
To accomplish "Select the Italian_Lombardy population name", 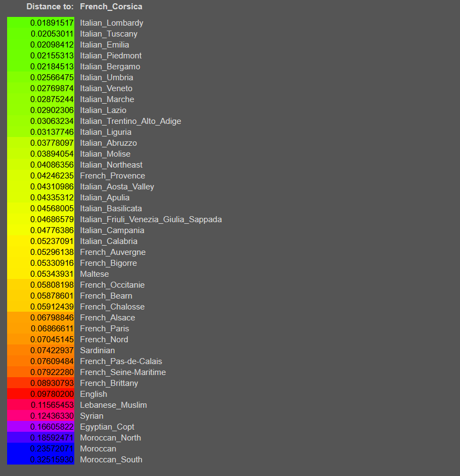I will 111,23.
